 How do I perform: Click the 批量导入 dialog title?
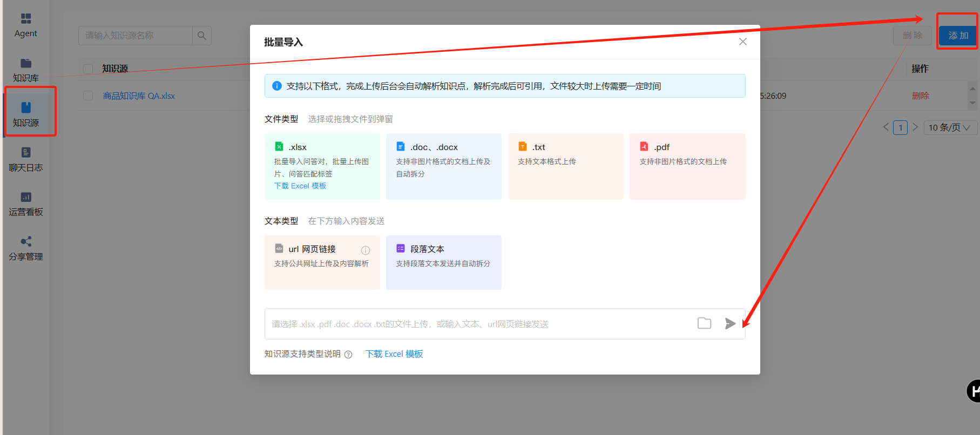point(283,42)
